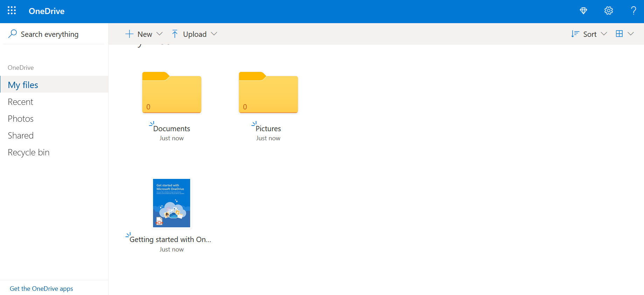Click the plus icon beside New
The width and height of the screenshot is (644, 295).
[129, 34]
